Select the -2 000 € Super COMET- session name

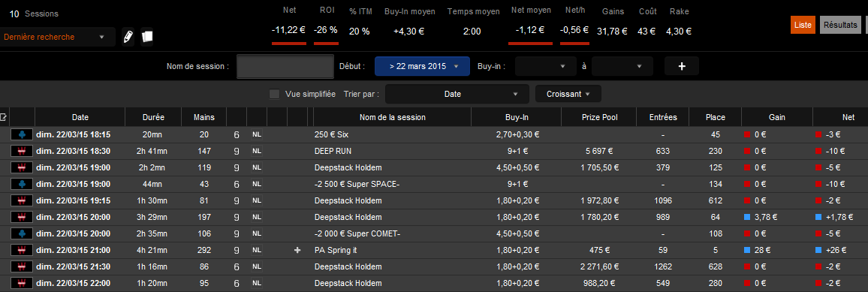[x=357, y=234]
